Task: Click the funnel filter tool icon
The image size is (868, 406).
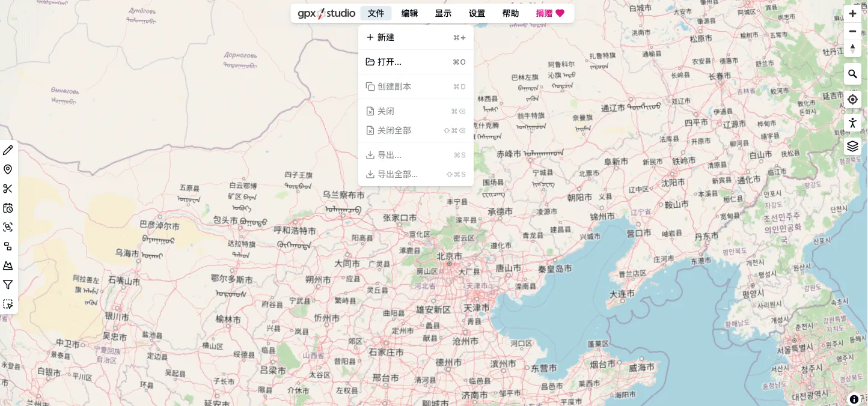Action: click(8, 285)
